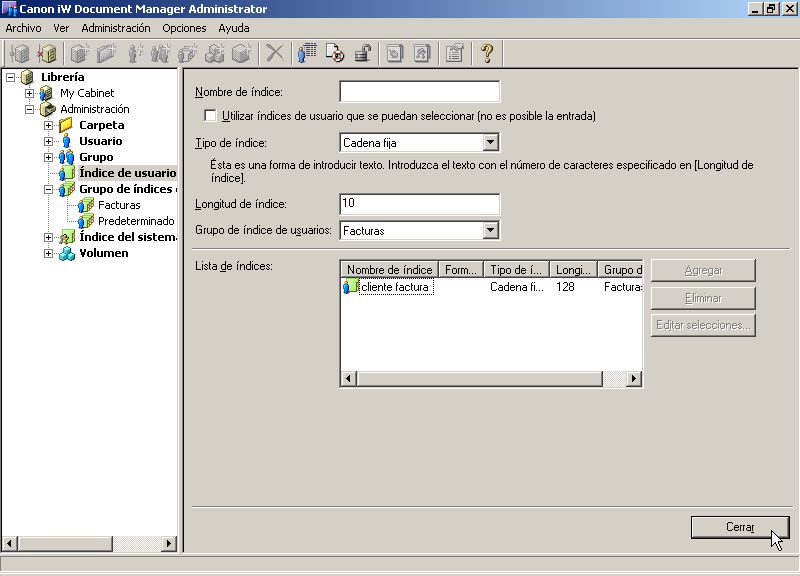800x576 pixels.
Task: Click the Administración folder icon
Action: (47, 109)
